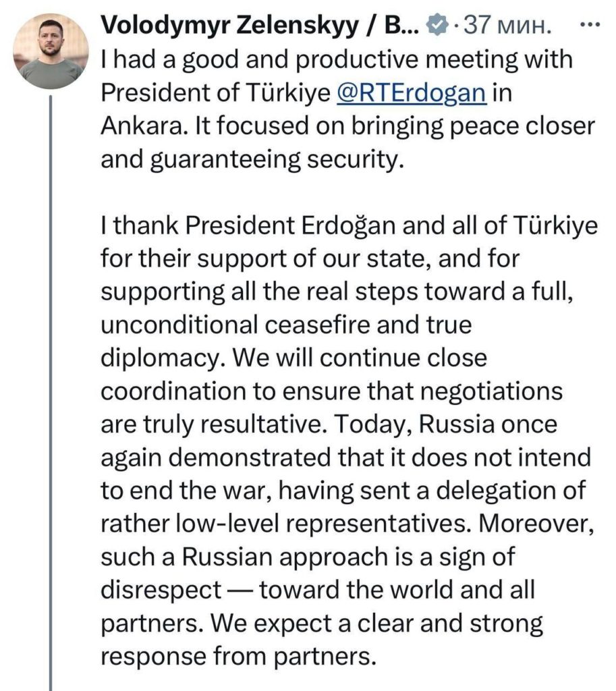Click the line "unconditional ceasefire and true"
Viewport: 616px width, 691px height.
click(285, 325)
